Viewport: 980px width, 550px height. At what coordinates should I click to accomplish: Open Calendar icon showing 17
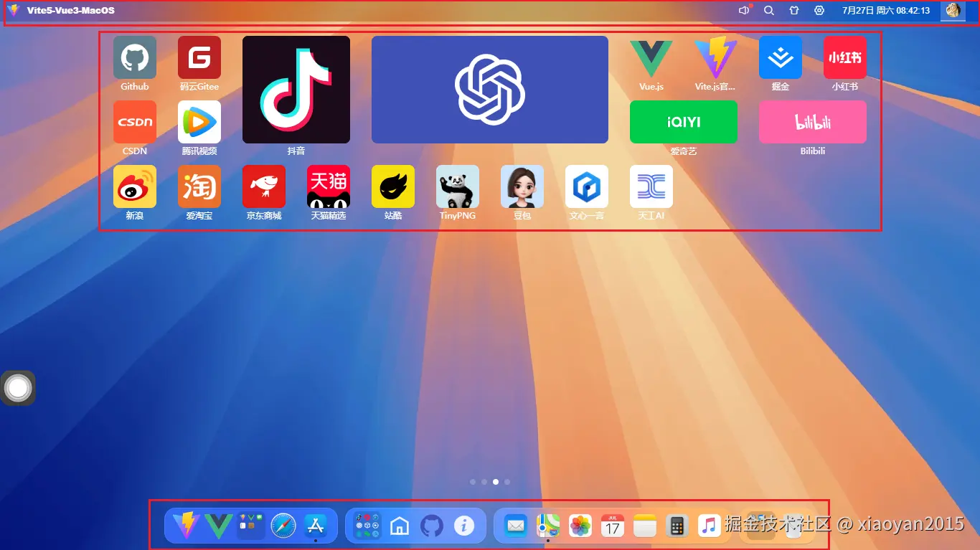tap(613, 526)
